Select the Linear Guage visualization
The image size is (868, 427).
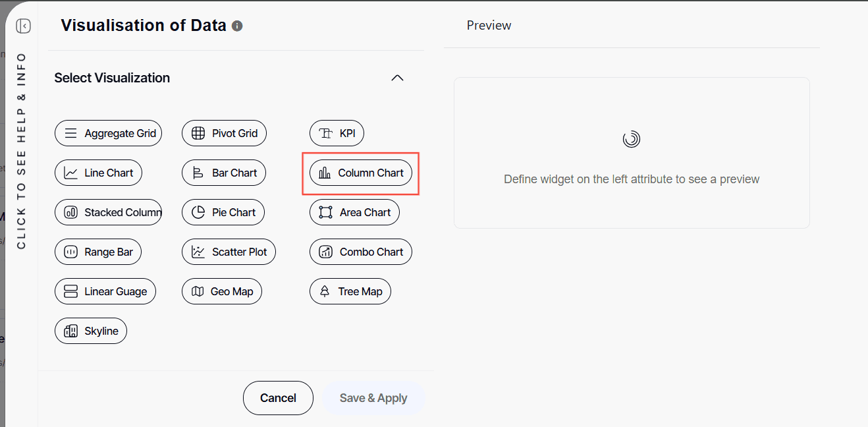point(105,291)
